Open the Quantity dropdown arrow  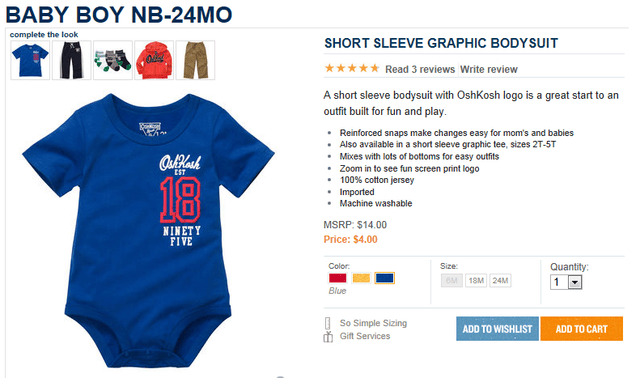pyautogui.click(x=575, y=282)
